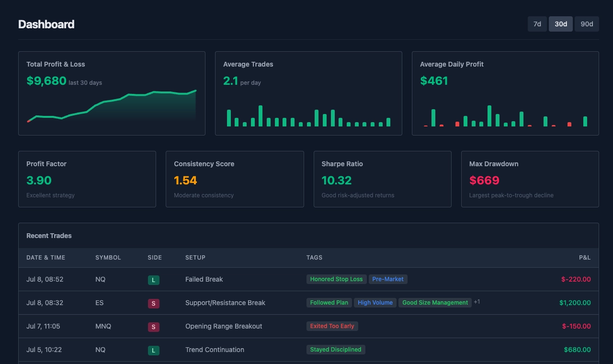Open the Max Drawdown card
The width and height of the screenshot is (613, 364).
pyautogui.click(x=530, y=179)
